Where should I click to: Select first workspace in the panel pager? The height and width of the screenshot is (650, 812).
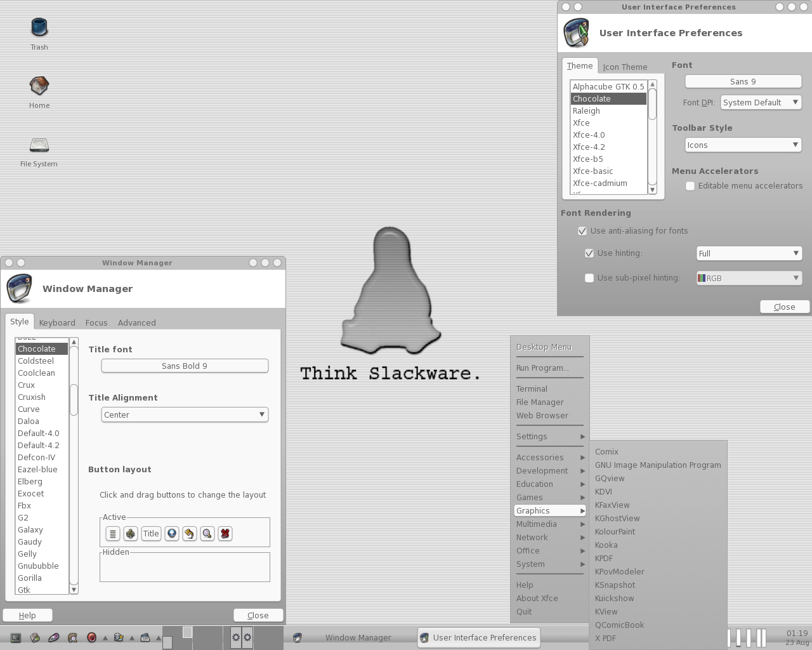coord(177,637)
